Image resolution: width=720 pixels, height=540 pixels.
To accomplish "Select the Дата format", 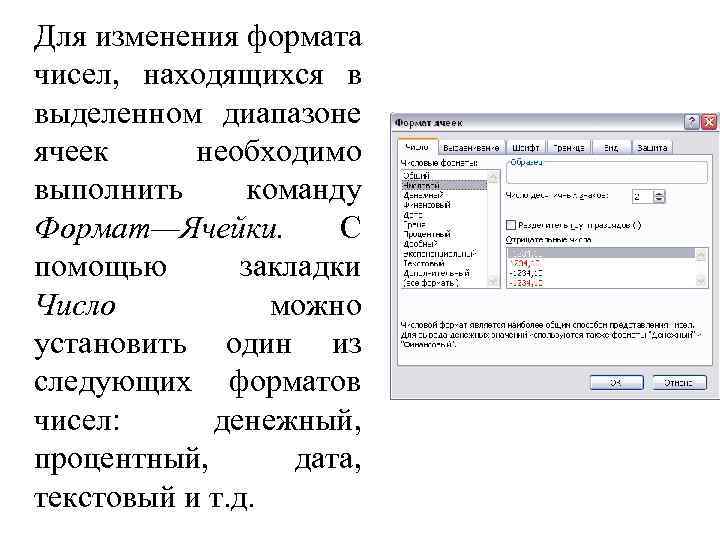I will coord(444,215).
